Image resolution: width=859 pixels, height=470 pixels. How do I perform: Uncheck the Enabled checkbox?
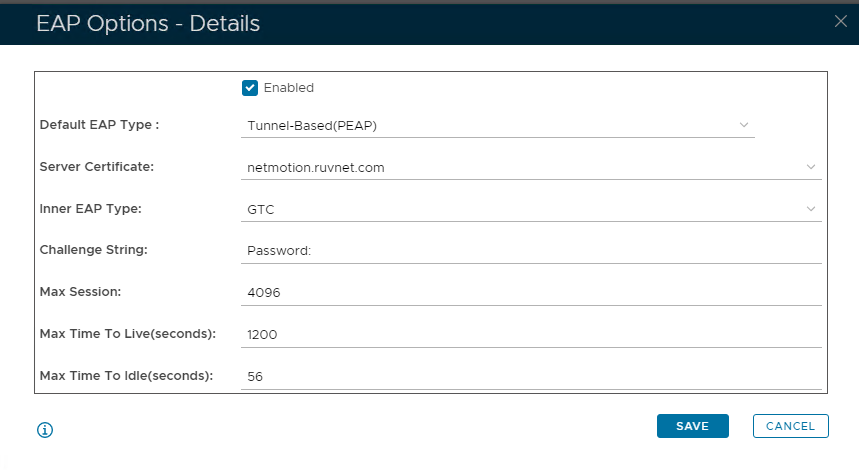click(x=250, y=88)
